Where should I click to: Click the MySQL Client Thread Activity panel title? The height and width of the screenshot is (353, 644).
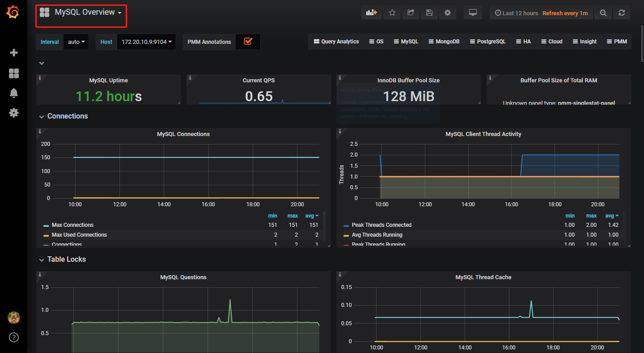[x=483, y=134]
